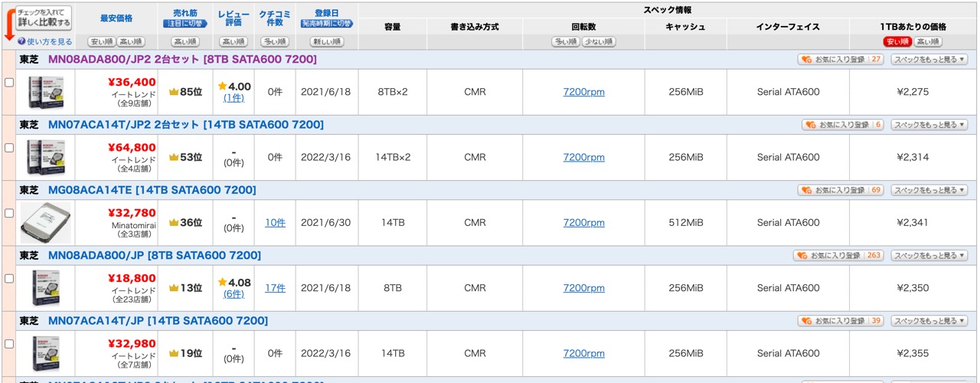Click the crown icon beside 85位

pos(174,92)
